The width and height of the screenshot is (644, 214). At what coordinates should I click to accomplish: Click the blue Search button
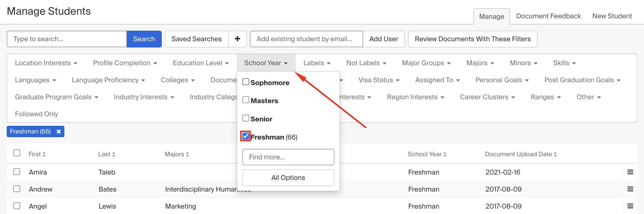click(x=144, y=39)
